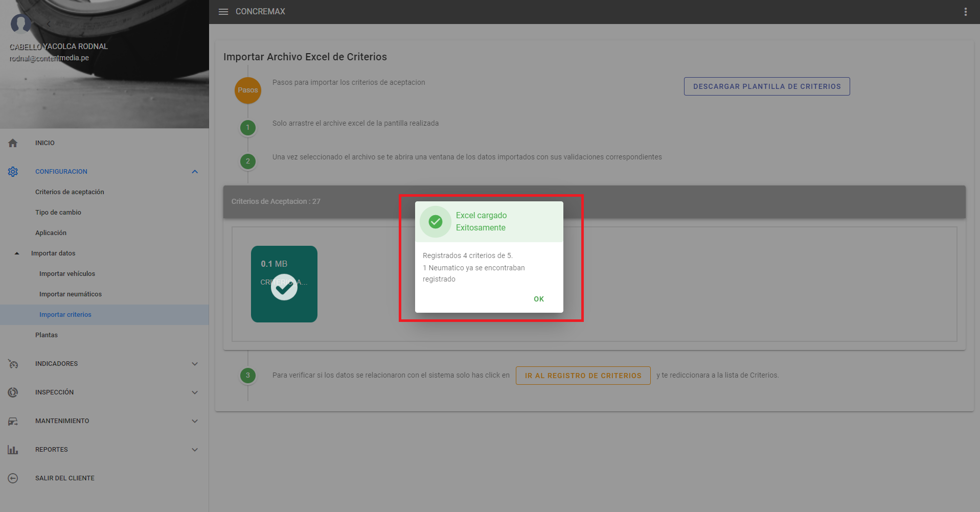Click the MANTENIMIENTO vehicle icon
980x512 pixels.
click(13, 421)
